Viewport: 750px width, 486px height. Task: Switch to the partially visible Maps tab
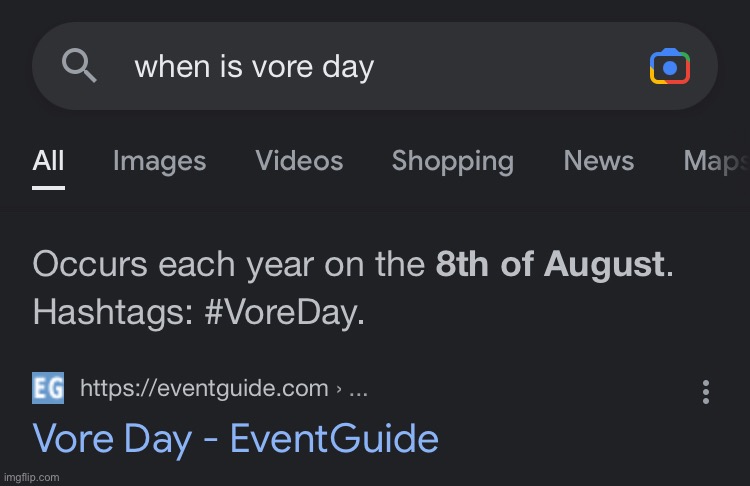pos(715,161)
